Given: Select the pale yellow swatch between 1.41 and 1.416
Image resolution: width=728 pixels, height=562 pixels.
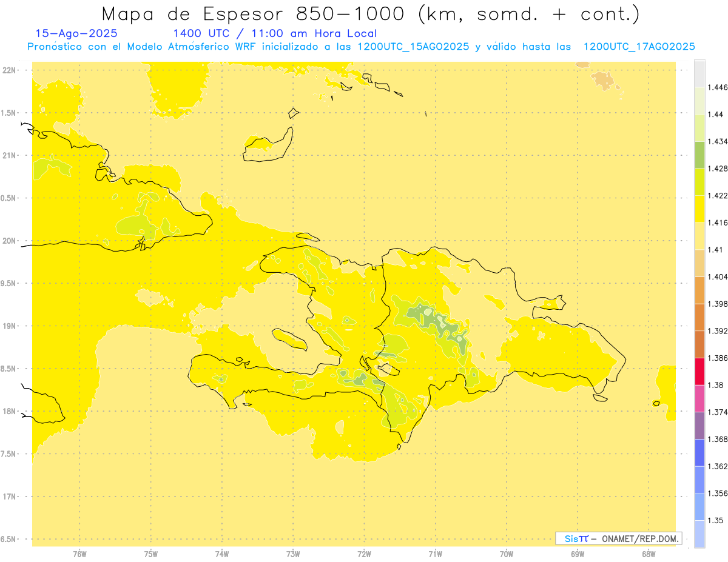Looking at the screenshot, I should click(x=699, y=236).
